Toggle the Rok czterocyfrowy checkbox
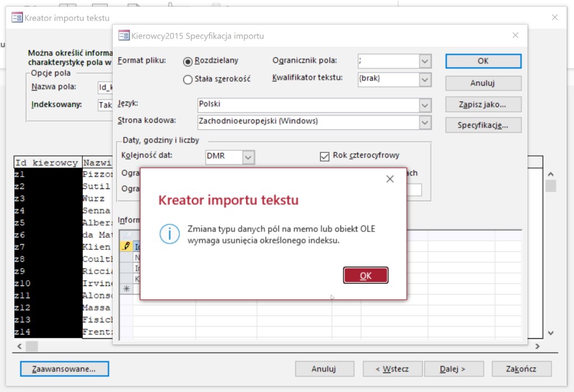574x392 pixels. pos(324,156)
